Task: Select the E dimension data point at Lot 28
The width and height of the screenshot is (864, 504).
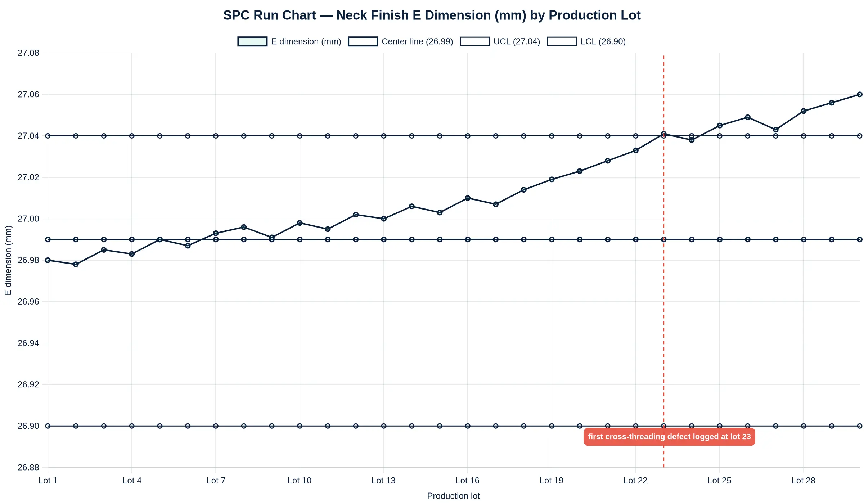Action: click(x=804, y=111)
